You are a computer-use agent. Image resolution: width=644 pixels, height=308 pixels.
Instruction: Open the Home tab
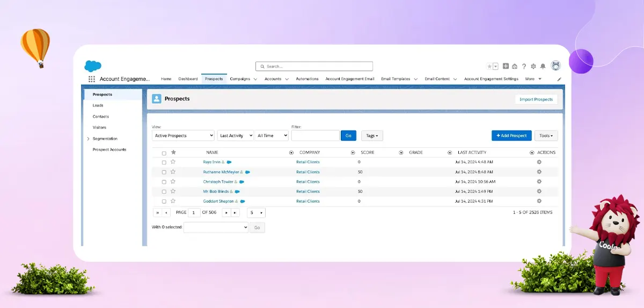166,79
